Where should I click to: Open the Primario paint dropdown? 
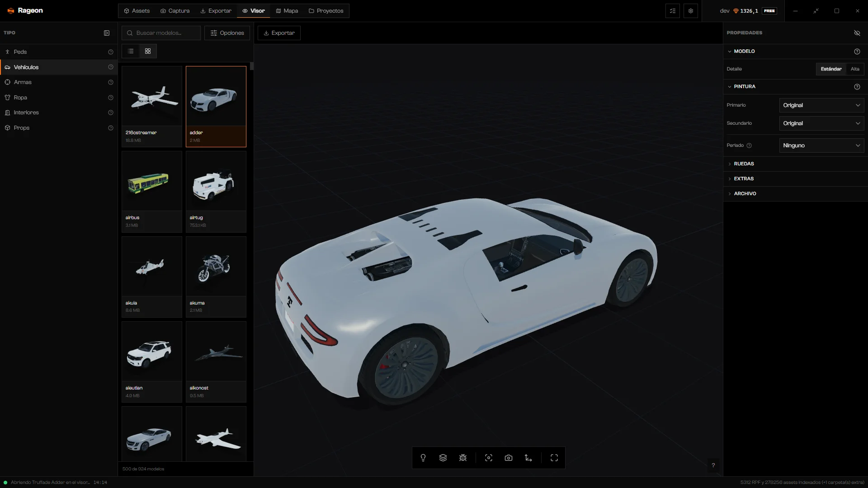(x=821, y=105)
